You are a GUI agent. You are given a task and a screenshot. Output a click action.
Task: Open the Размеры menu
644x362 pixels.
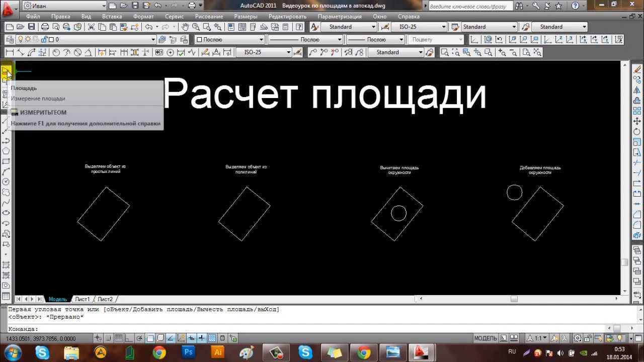coord(246,17)
